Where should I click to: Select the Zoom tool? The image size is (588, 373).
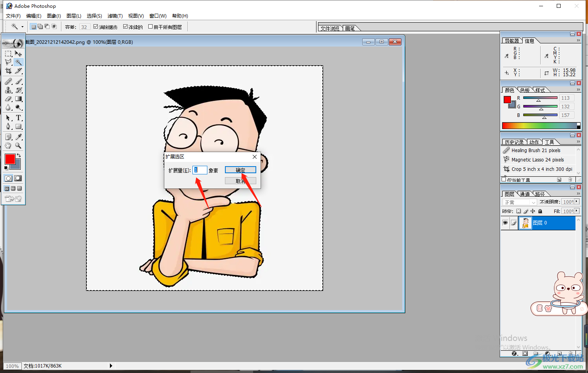click(18, 145)
